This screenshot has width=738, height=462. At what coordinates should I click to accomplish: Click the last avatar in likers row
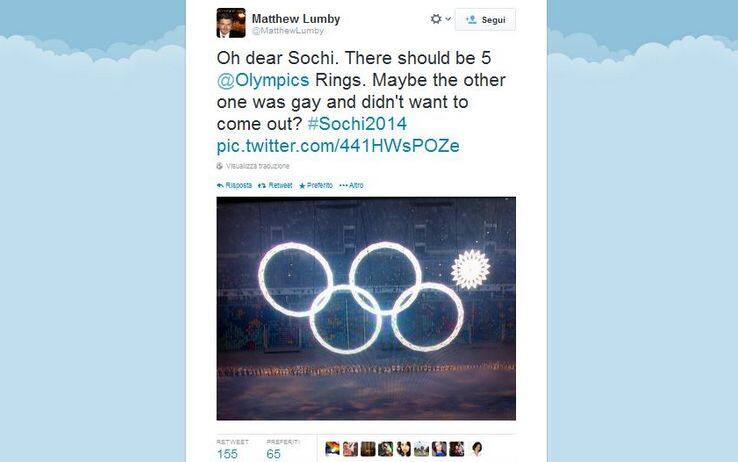(x=476, y=449)
